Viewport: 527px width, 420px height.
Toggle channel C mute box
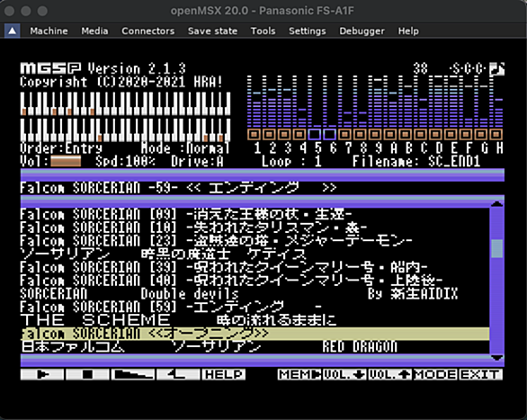point(421,134)
